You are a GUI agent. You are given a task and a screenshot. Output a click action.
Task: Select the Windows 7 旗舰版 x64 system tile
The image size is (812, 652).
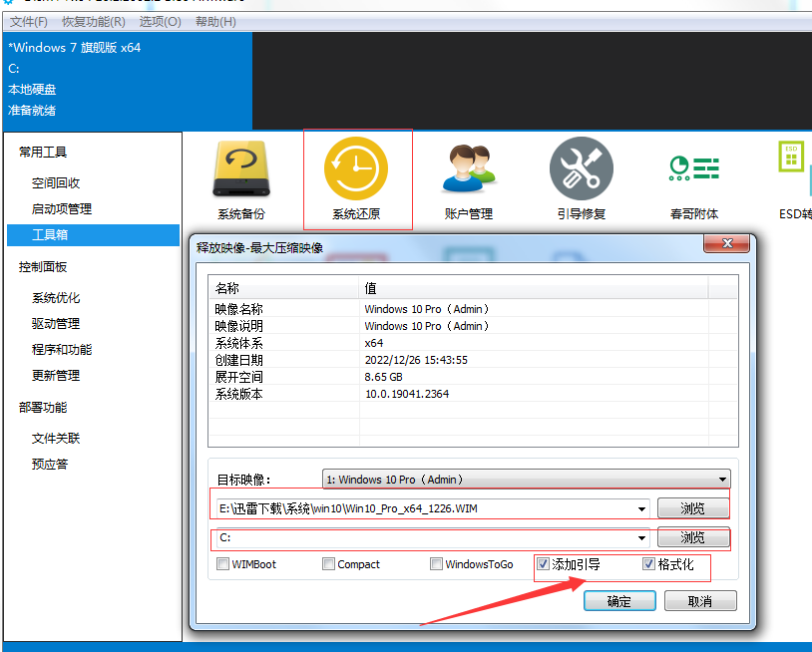click(x=128, y=81)
